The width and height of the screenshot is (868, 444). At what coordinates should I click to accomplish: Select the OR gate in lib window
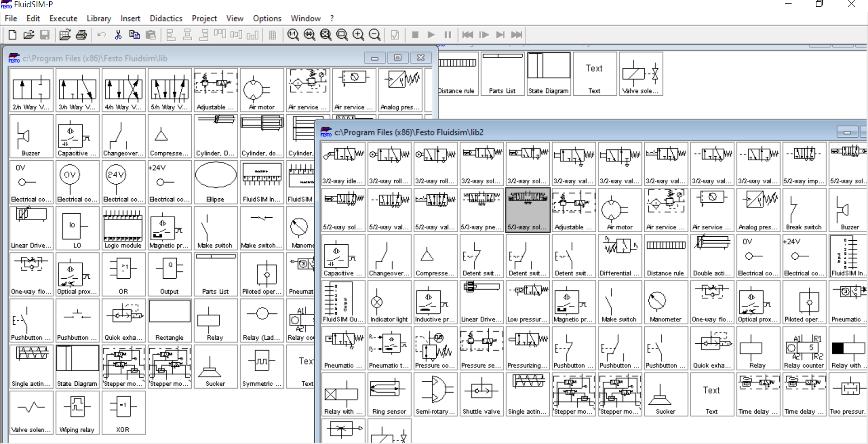123,274
